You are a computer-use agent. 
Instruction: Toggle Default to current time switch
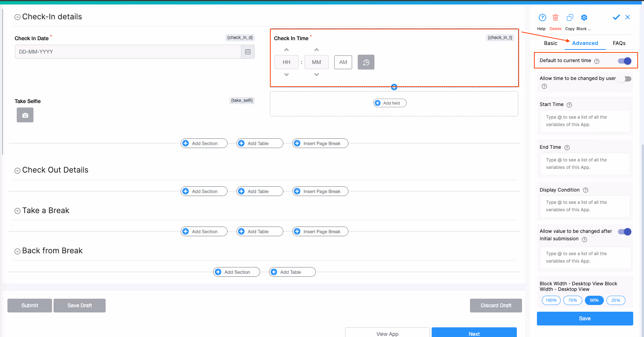tap(625, 61)
